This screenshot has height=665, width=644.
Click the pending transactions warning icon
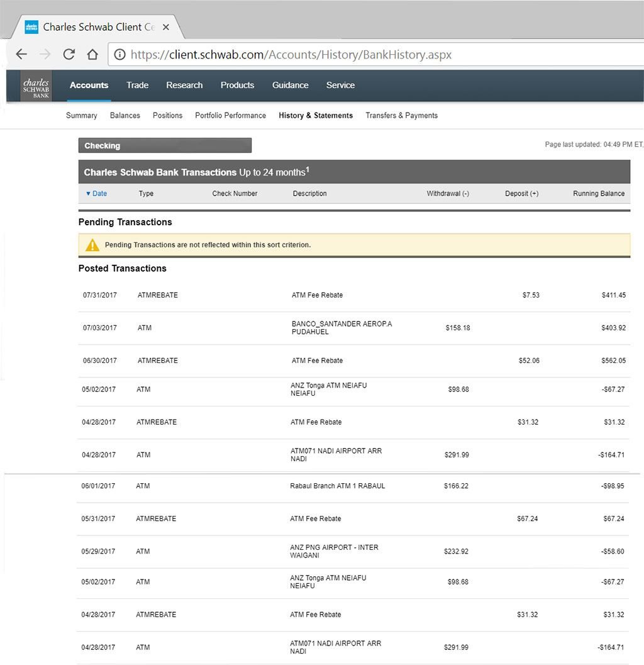tap(92, 245)
